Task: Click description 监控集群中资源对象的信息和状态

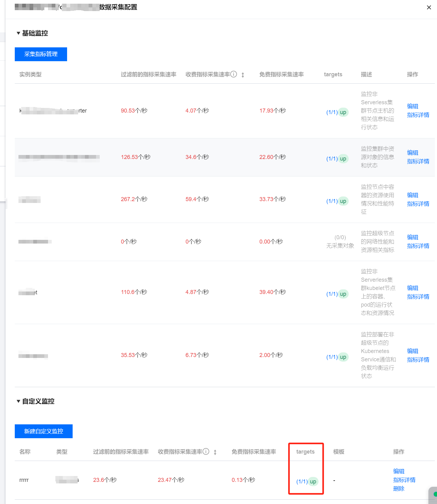Action: point(377,157)
